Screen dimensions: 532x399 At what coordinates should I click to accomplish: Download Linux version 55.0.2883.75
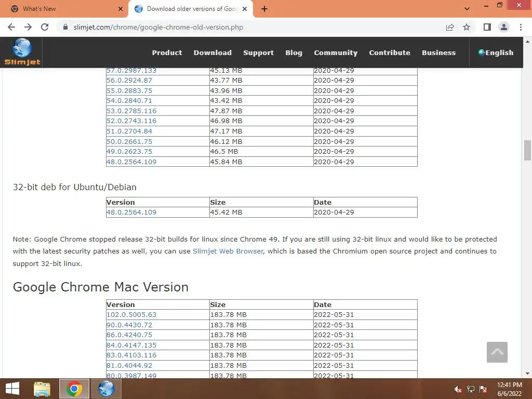(x=129, y=90)
